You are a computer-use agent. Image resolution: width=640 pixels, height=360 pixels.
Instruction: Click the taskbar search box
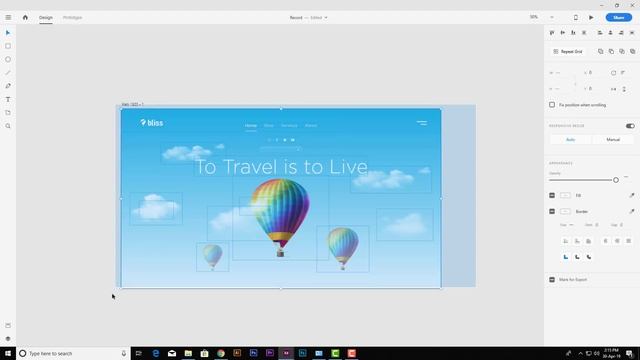(73, 353)
